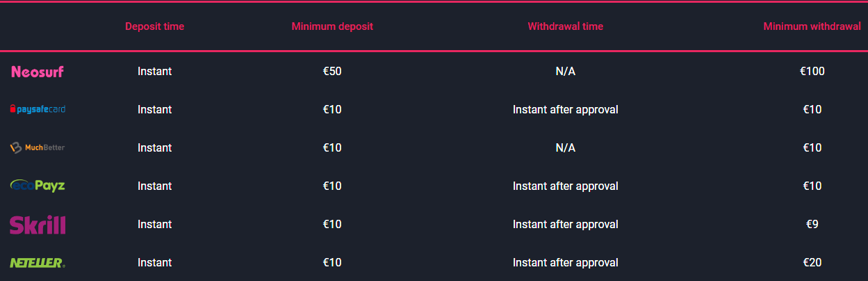Select the Neteller logo
868x281 pixels.
(x=38, y=263)
